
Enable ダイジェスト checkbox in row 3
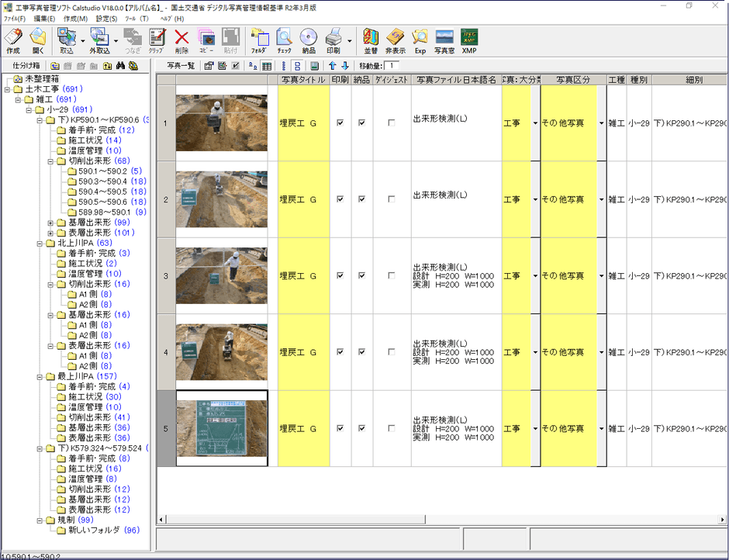coord(392,275)
